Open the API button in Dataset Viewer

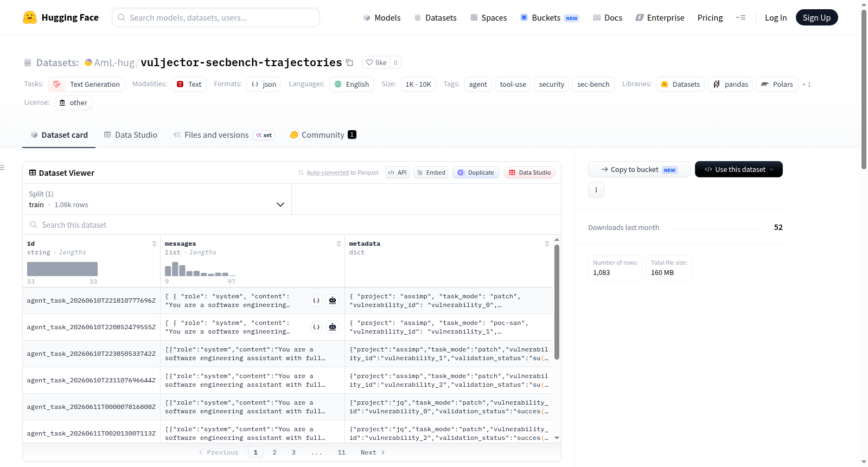click(x=397, y=172)
